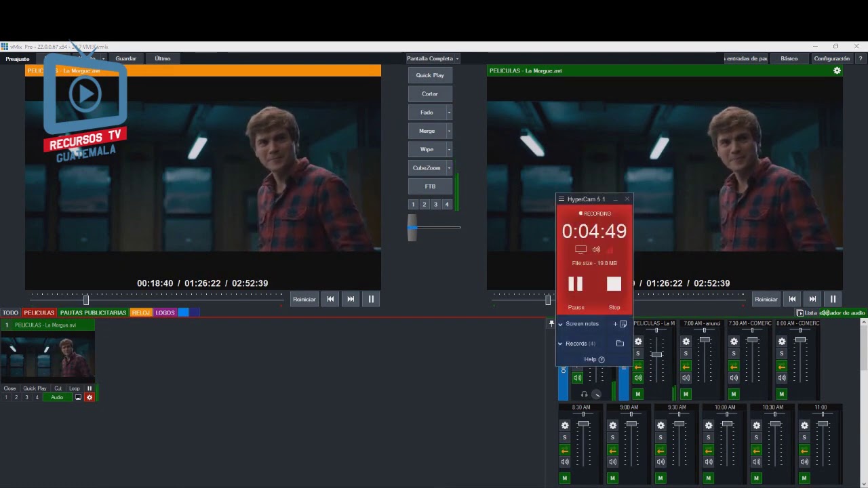Pause output playback in program controls
Screen dimensions: 868x488
(833, 299)
